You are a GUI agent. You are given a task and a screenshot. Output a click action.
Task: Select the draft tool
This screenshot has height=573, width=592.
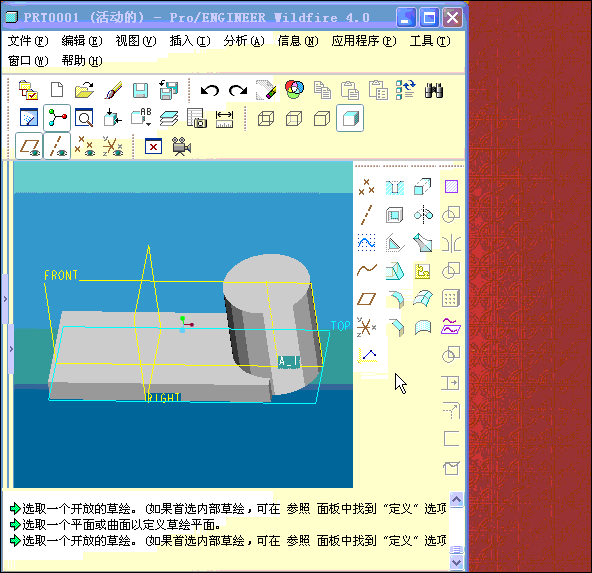tap(395, 271)
